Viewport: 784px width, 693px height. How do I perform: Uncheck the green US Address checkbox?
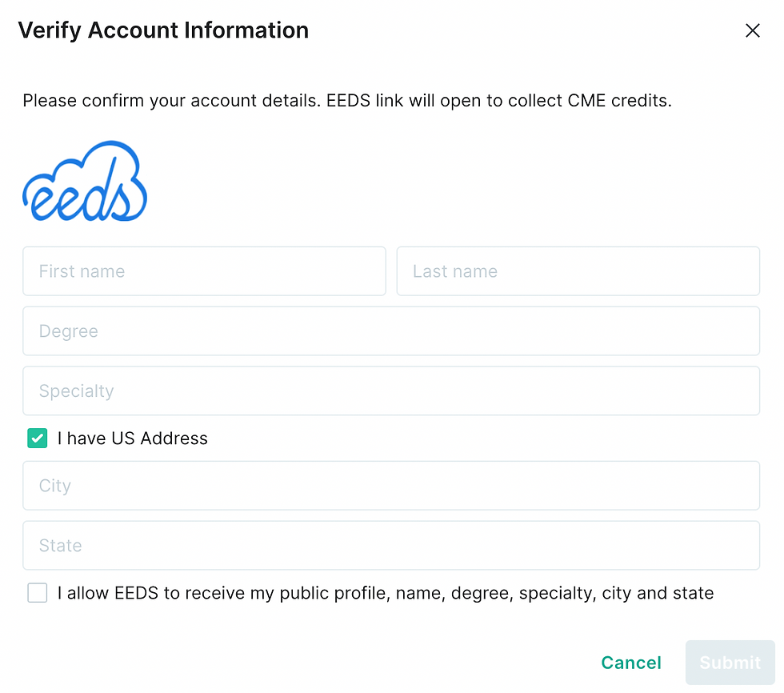coord(38,438)
